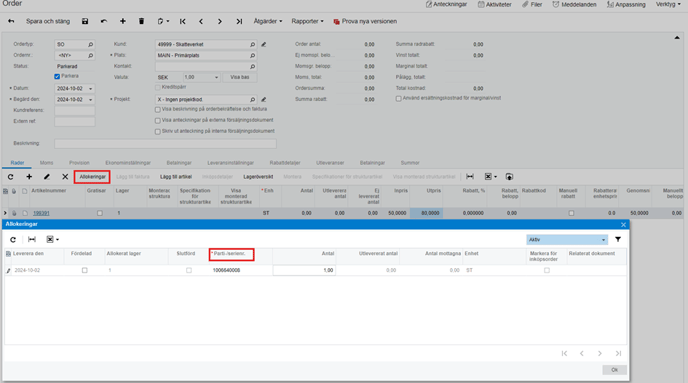
Task: Click the back arrow icon in top toolbar
Action: pos(11,21)
